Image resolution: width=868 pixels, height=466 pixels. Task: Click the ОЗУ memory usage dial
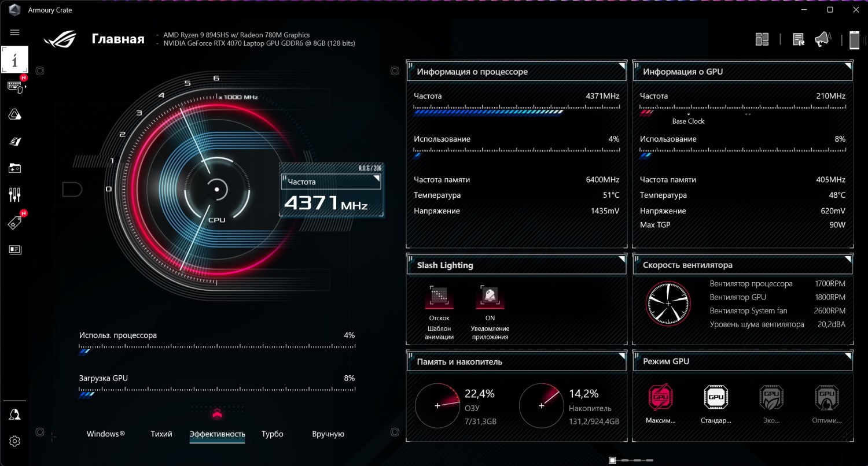click(x=437, y=405)
